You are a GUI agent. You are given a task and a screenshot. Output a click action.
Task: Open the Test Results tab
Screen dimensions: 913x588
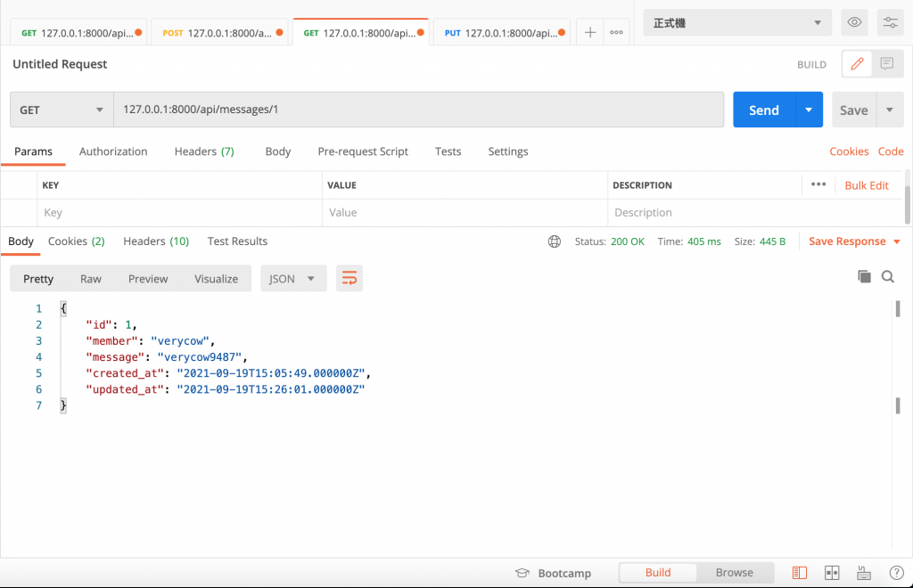[237, 241]
